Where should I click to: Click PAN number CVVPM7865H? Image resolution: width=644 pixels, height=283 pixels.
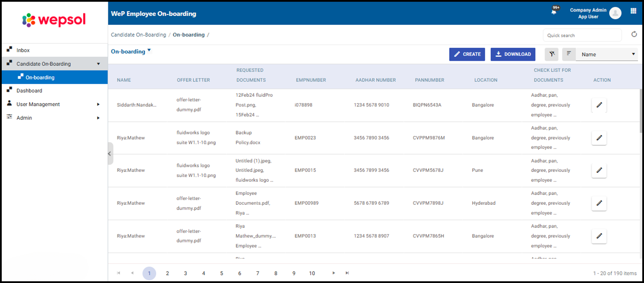429,236
